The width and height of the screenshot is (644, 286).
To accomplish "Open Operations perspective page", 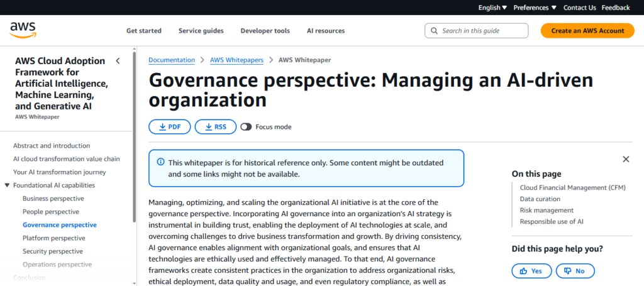I will tap(57, 265).
